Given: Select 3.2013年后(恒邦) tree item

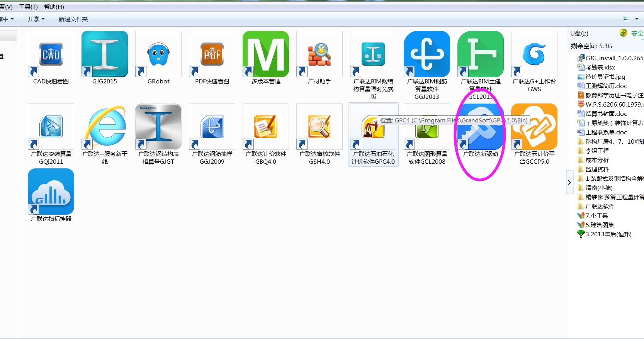Looking at the screenshot, I should click(x=604, y=234).
